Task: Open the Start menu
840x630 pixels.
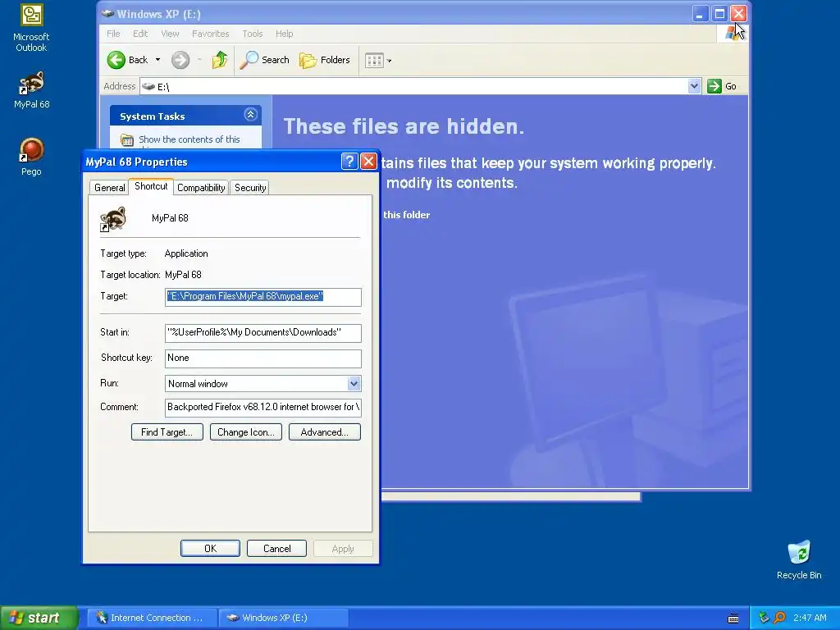Action: click(39, 618)
